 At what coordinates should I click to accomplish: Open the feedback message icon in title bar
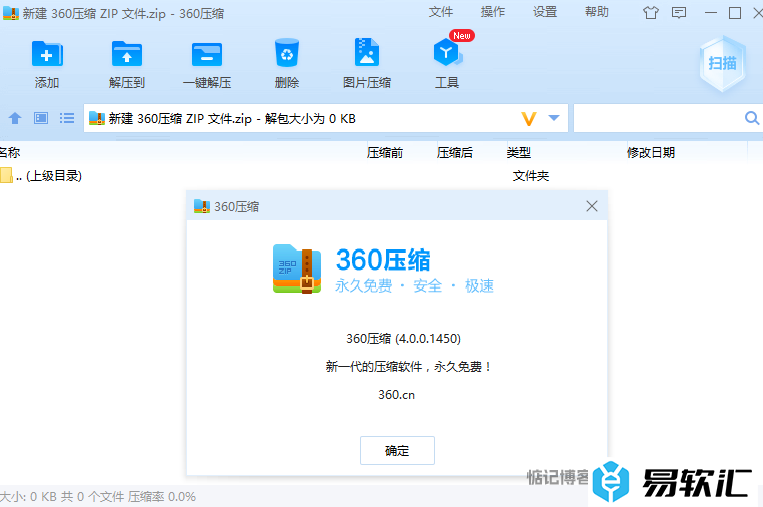[679, 13]
